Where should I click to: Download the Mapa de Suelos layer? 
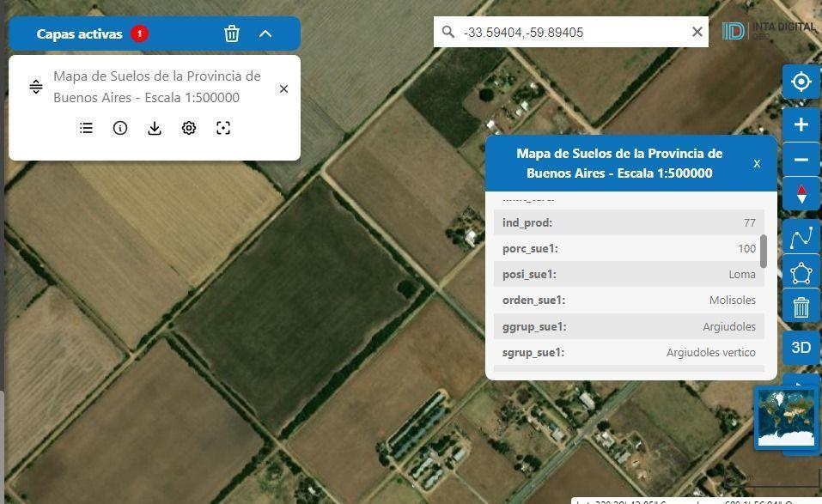(154, 128)
